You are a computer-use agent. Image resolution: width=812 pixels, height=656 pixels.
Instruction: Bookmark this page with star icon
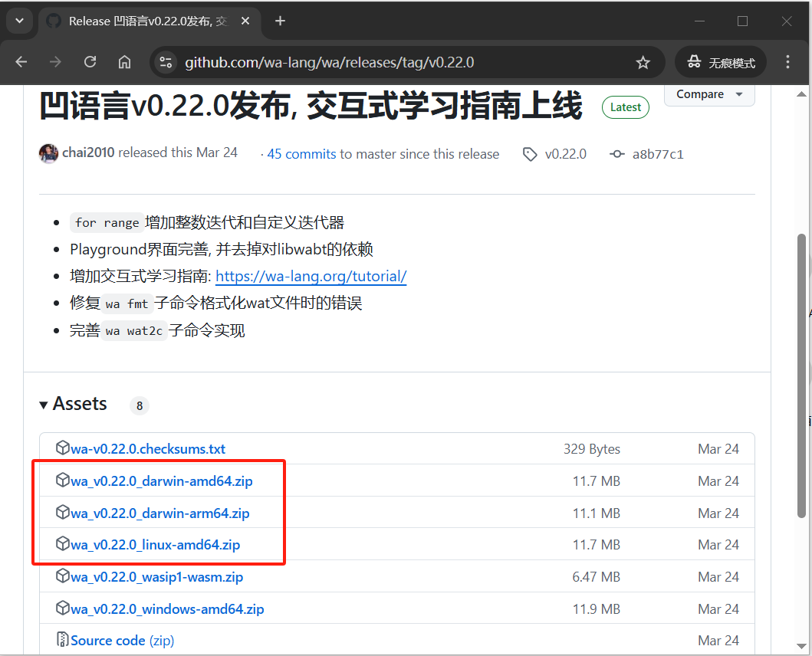click(643, 62)
